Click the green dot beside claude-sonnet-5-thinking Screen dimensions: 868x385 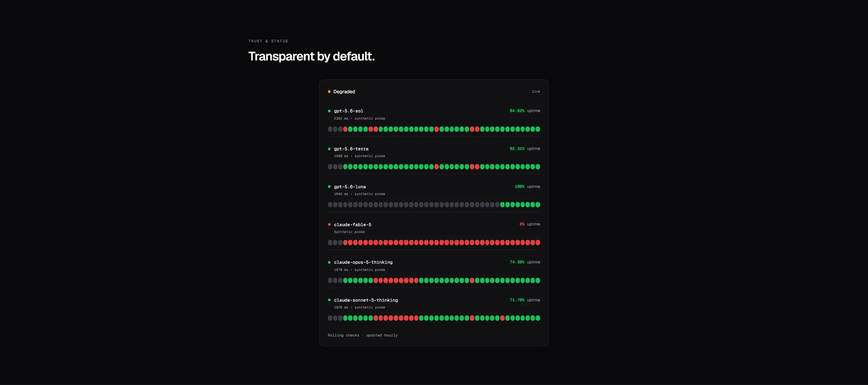click(x=329, y=300)
